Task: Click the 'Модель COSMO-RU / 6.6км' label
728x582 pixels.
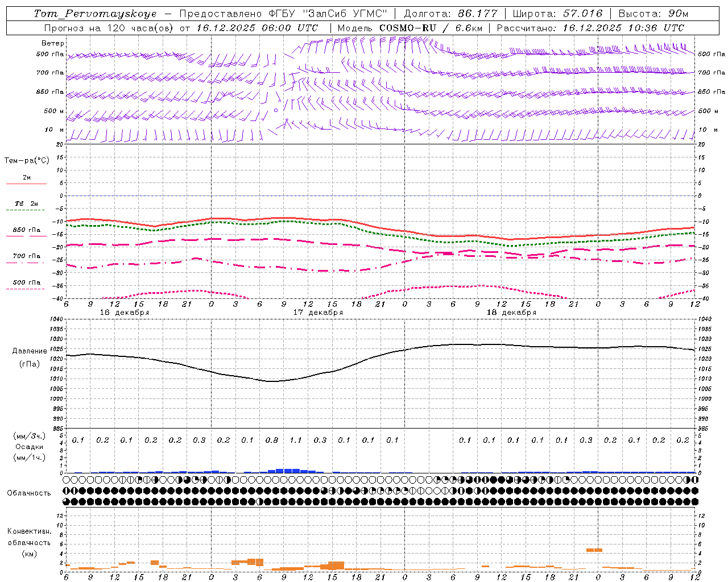Action: (411, 28)
